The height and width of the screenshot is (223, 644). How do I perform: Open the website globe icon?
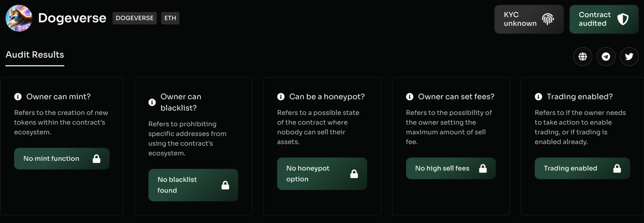coord(583,57)
